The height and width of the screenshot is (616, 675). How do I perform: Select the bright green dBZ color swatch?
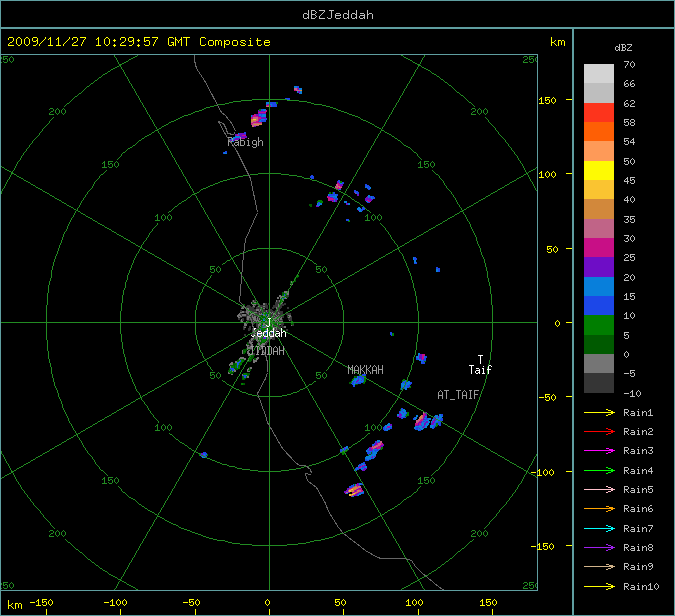click(599, 325)
